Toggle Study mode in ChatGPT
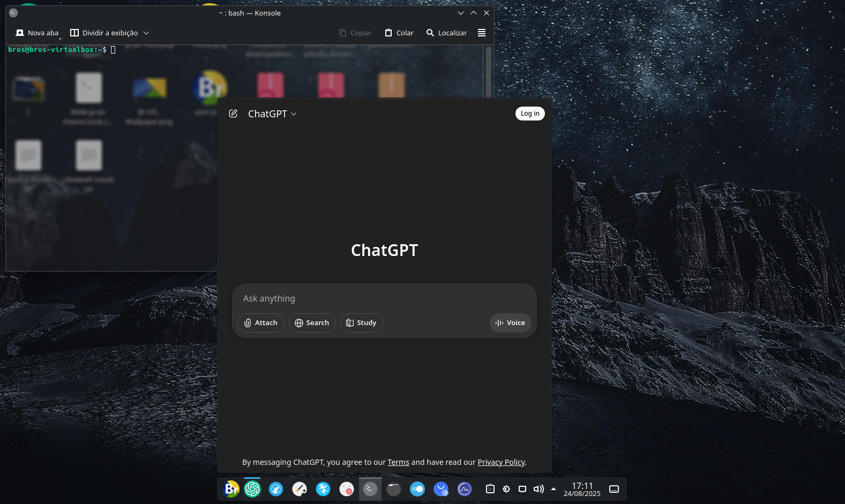 [x=361, y=323]
